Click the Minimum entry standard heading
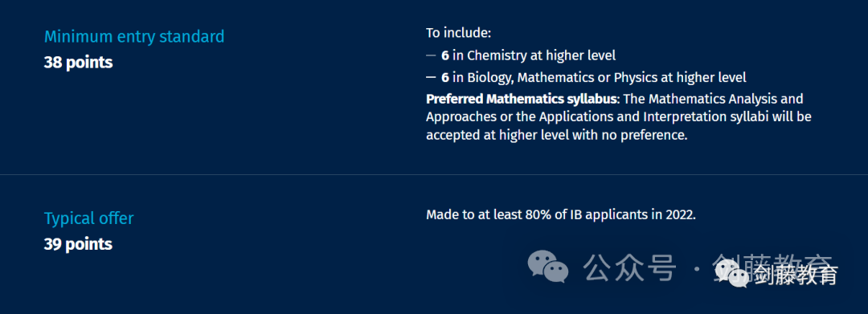The image size is (868, 314). (134, 36)
